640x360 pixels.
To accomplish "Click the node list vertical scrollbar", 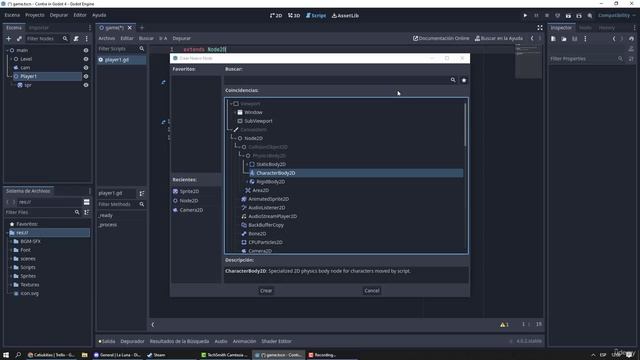I will pos(465,124).
